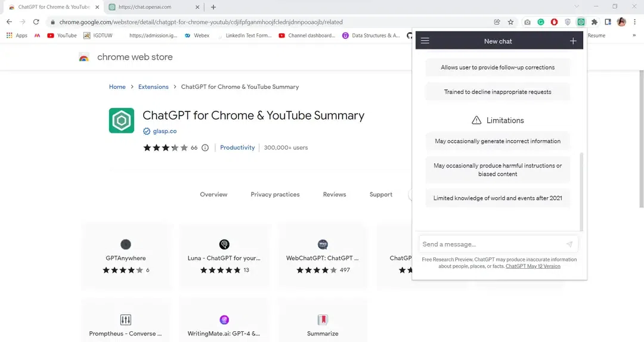The image size is (644, 342).
Task: Open the ChatGPT May 12 Version link
Action: coord(532,266)
